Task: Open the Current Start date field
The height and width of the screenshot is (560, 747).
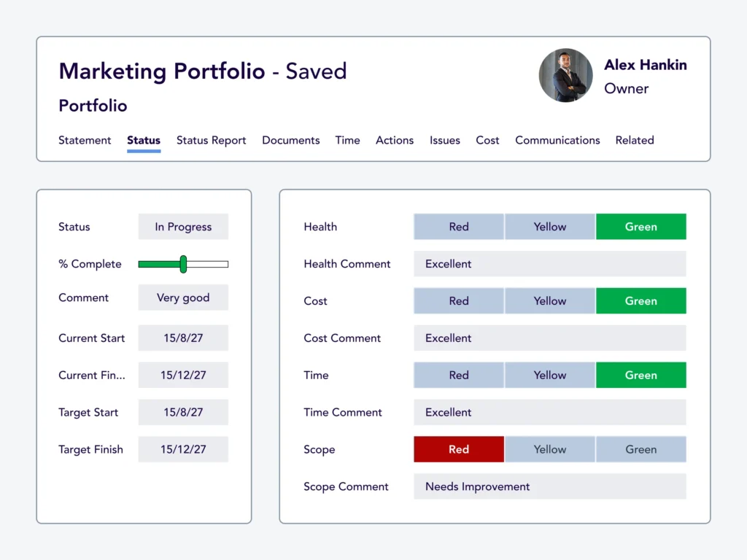Action: point(183,338)
